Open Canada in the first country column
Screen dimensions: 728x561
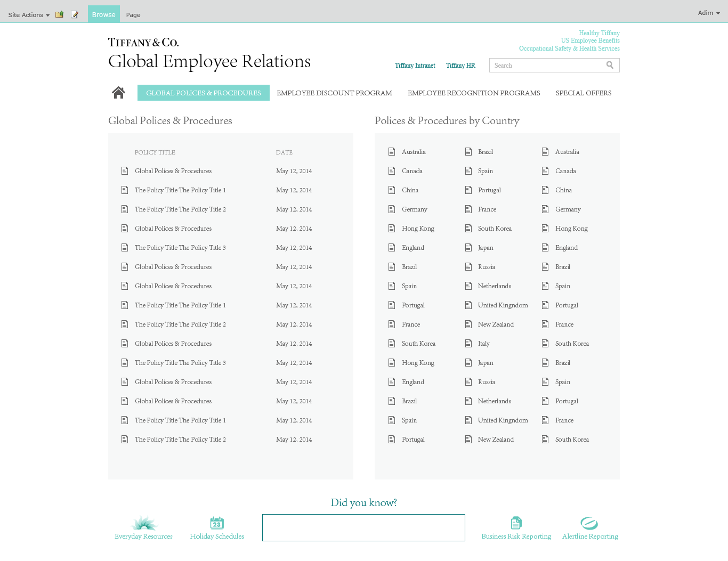click(x=412, y=171)
